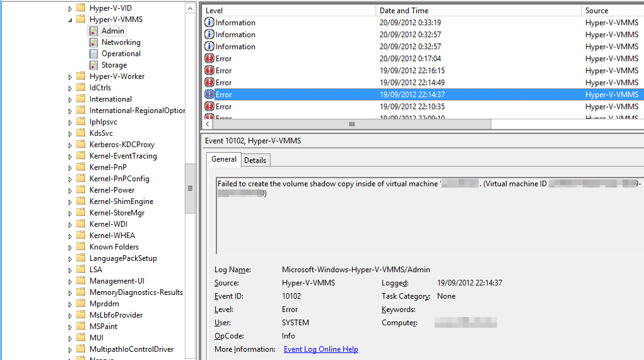The height and width of the screenshot is (360, 644).
Task: Select the MsLbfoProvider tree item
Action: click(x=116, y=315)
